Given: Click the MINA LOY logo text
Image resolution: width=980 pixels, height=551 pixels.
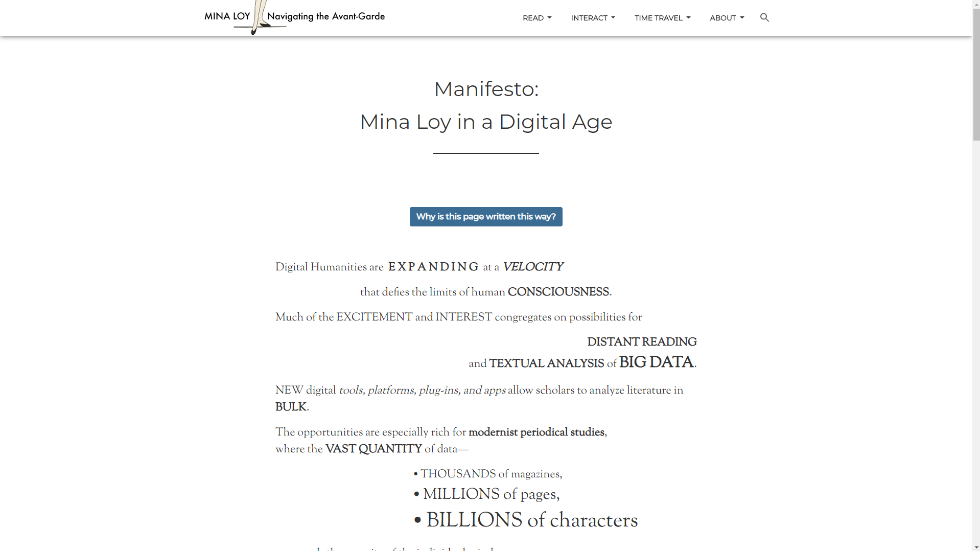Looking at the screenshot, I should point(227,16).
